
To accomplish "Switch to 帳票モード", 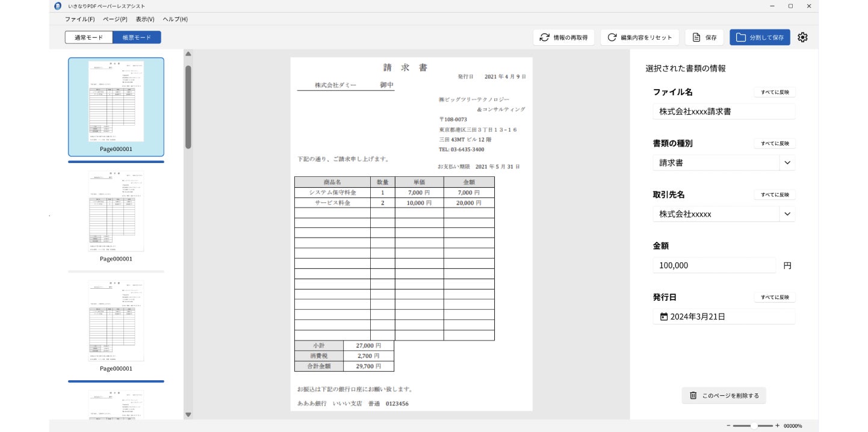I will click(x=137, y=37).
